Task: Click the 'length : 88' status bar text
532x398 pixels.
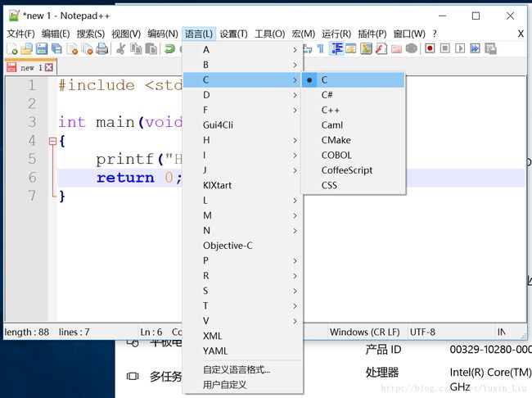Action: pyautogui.click(x=27, y=332)
